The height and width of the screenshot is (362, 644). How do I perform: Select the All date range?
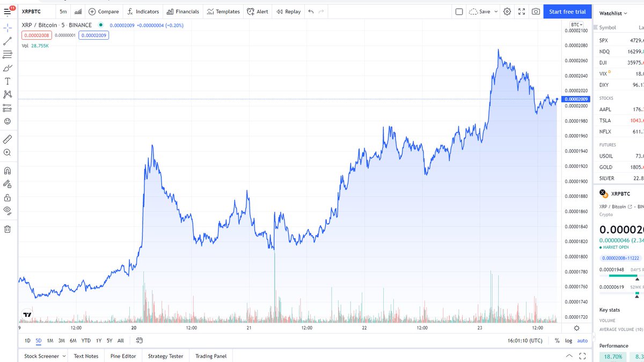pos(120,341)
